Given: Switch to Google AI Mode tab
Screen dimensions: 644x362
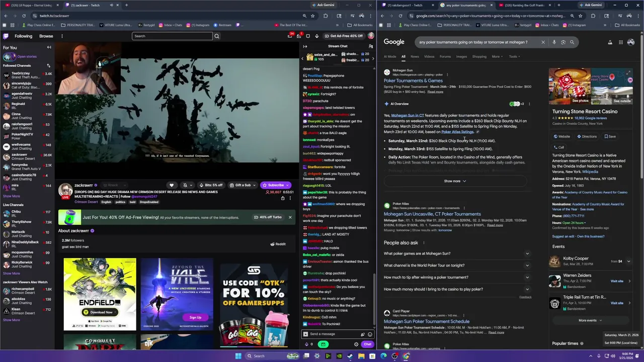Looking at the screenshot, I should [x=390, y=56].
